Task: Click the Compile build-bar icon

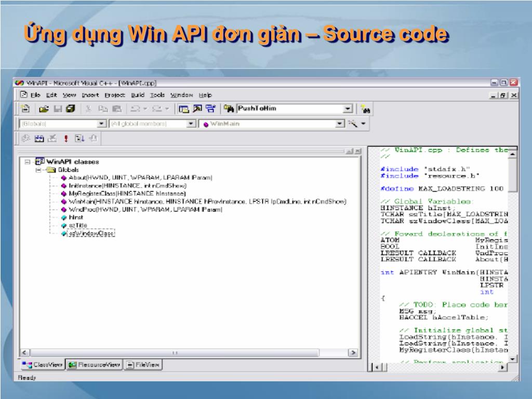Action: click(x=26, y=138)
